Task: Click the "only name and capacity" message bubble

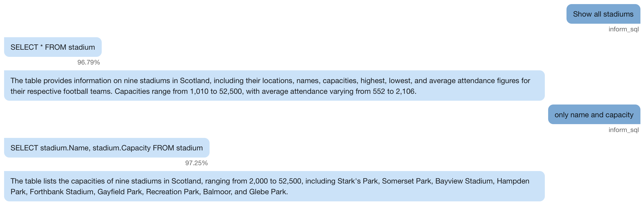Action: tap(594, 114)
